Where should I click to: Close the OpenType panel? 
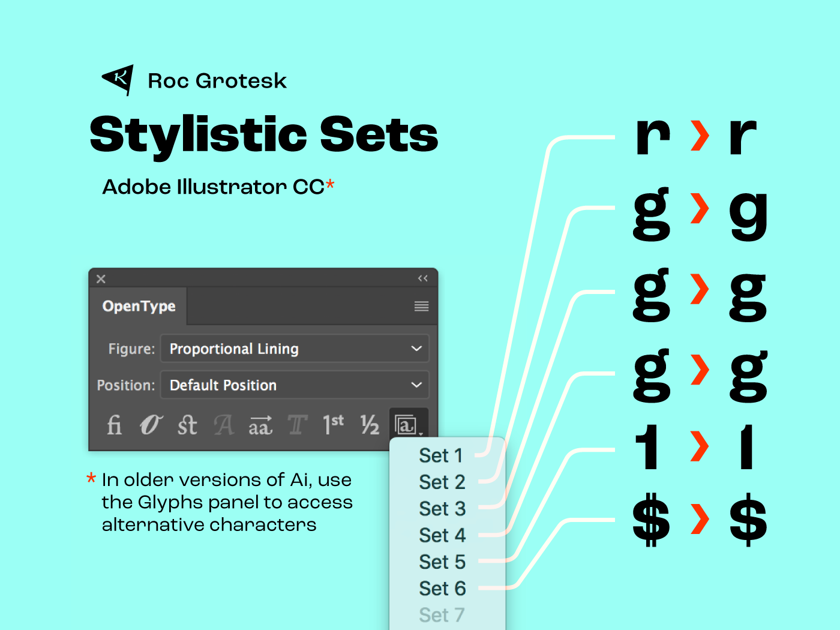(x=101, y=279)
